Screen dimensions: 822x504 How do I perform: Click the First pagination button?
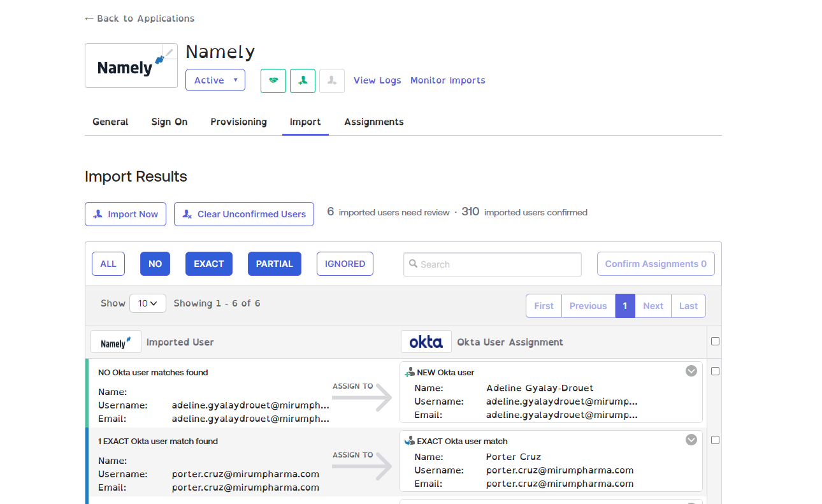(x=544, y=306)
